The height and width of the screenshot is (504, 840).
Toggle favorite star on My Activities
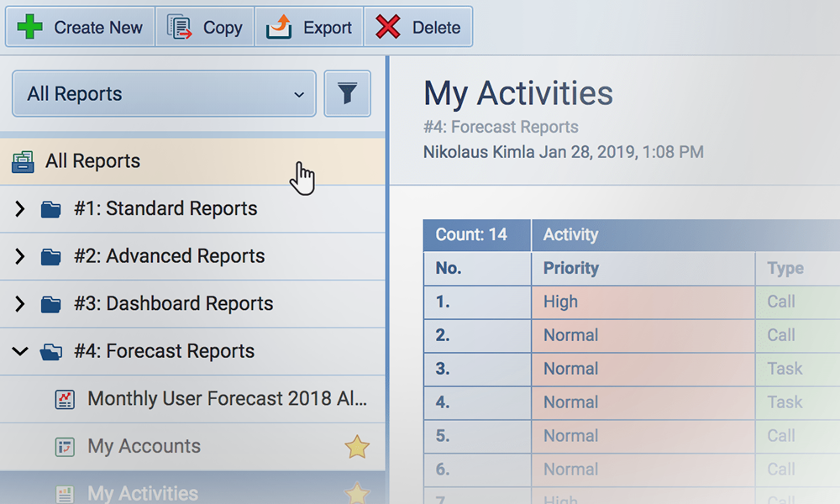357,492
